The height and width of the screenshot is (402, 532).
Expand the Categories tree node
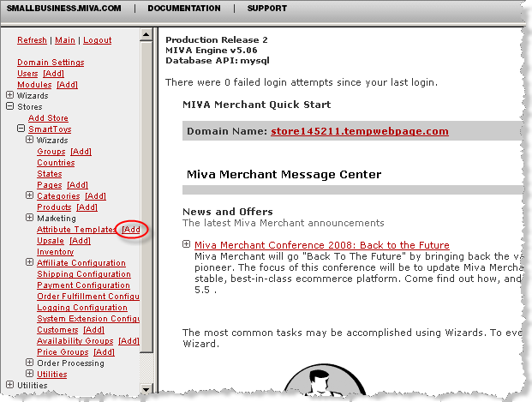pyautogui.click(x=29, y=195)
